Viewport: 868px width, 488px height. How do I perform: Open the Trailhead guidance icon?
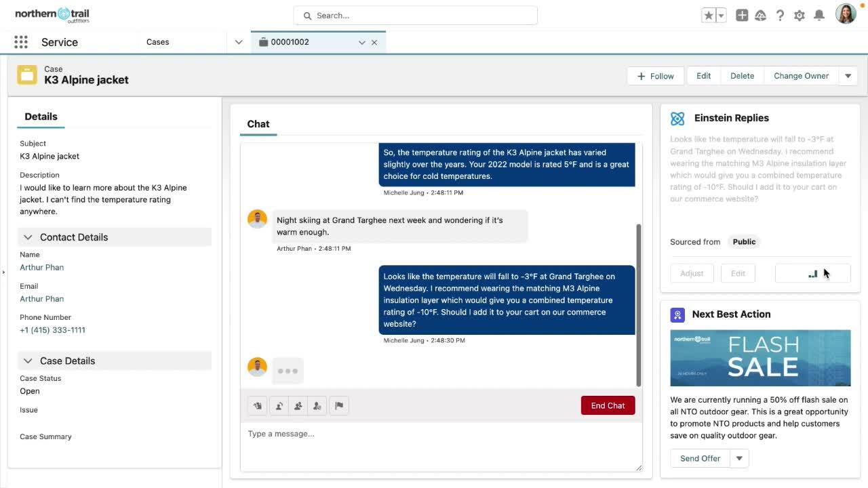click(x=761, y=16)
